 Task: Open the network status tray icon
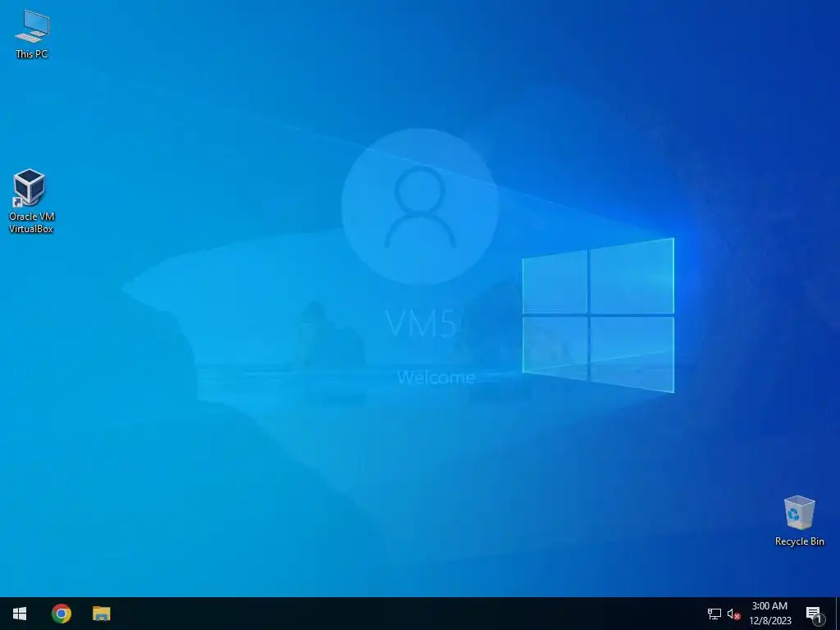point(714,614)
